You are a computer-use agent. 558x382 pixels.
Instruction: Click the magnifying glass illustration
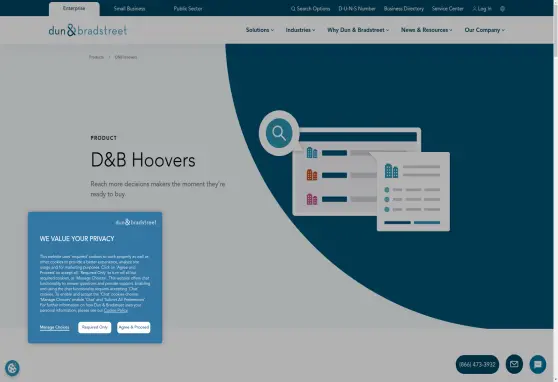(x=279, y=133)
